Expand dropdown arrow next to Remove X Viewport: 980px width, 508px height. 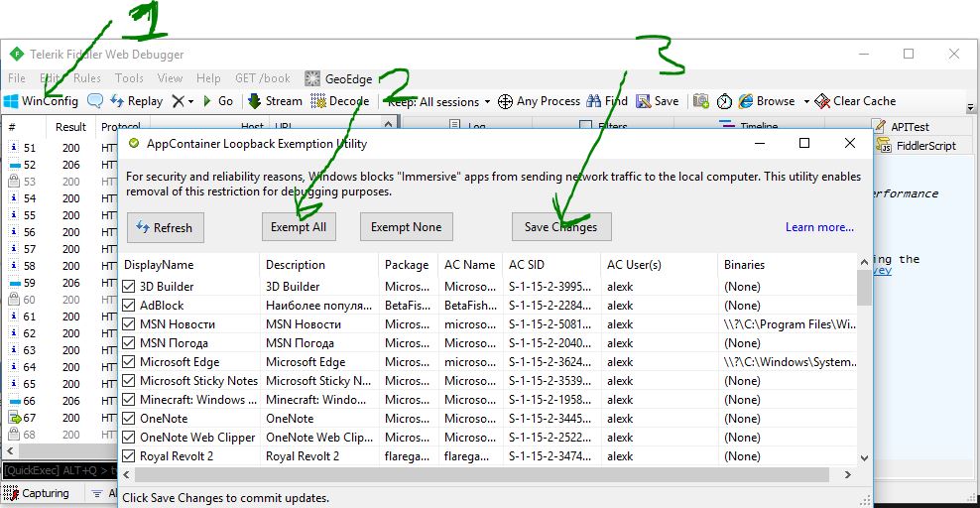point(190,102)
